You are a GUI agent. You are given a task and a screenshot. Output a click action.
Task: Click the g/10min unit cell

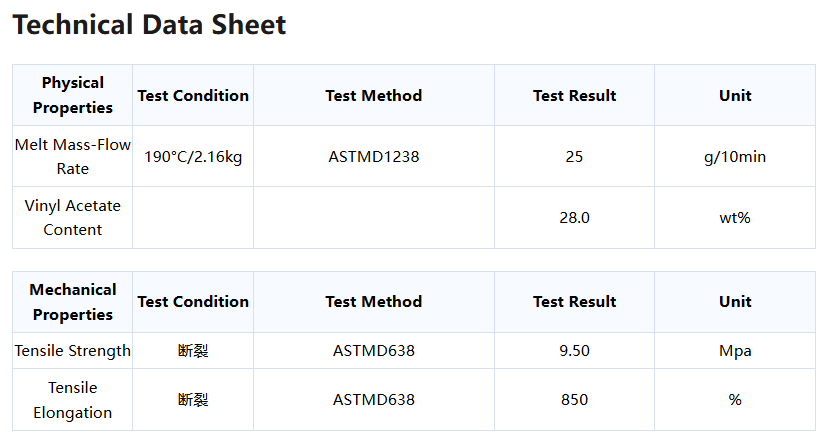735,157
